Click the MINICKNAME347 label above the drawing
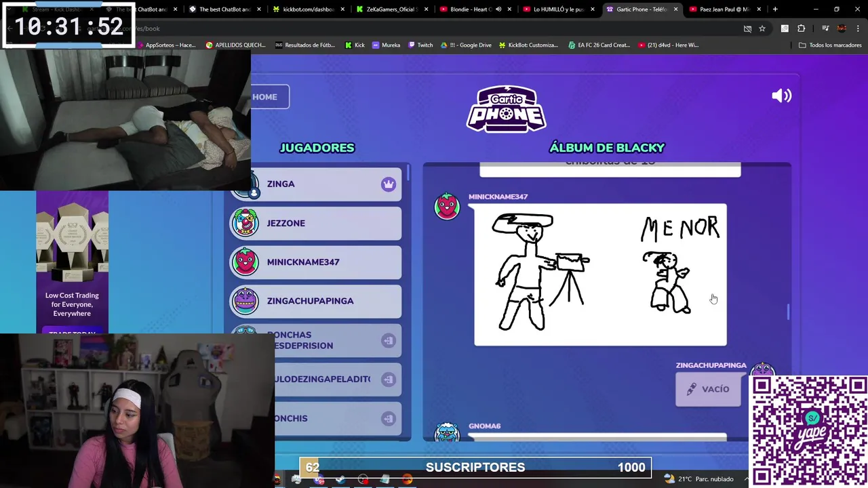Screen dimensions: 868x488 click(x=498, y=197)
